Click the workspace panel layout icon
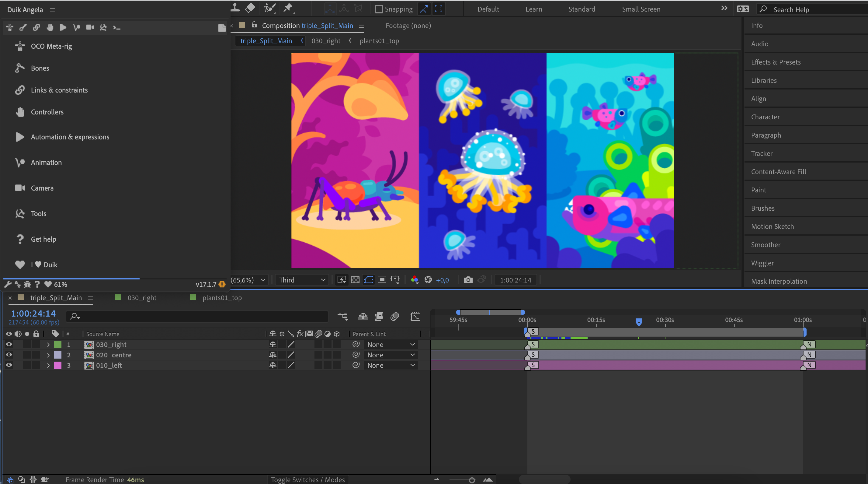 click(743, 9)
